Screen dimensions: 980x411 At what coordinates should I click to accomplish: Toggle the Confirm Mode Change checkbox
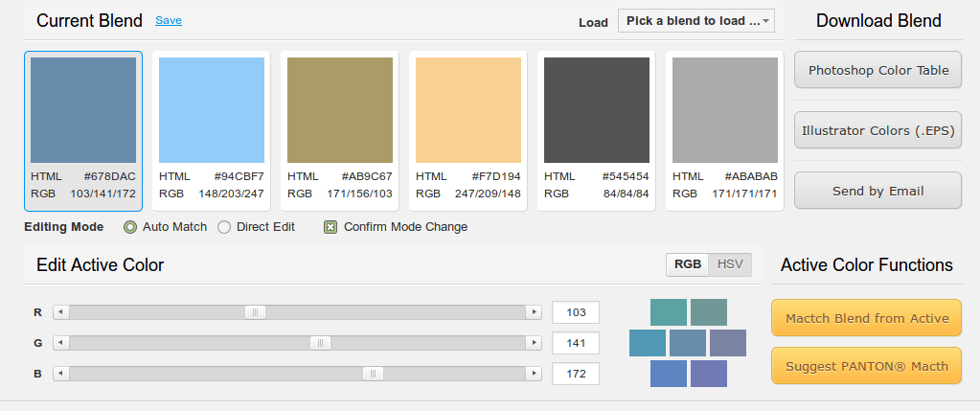coord(330,227)
